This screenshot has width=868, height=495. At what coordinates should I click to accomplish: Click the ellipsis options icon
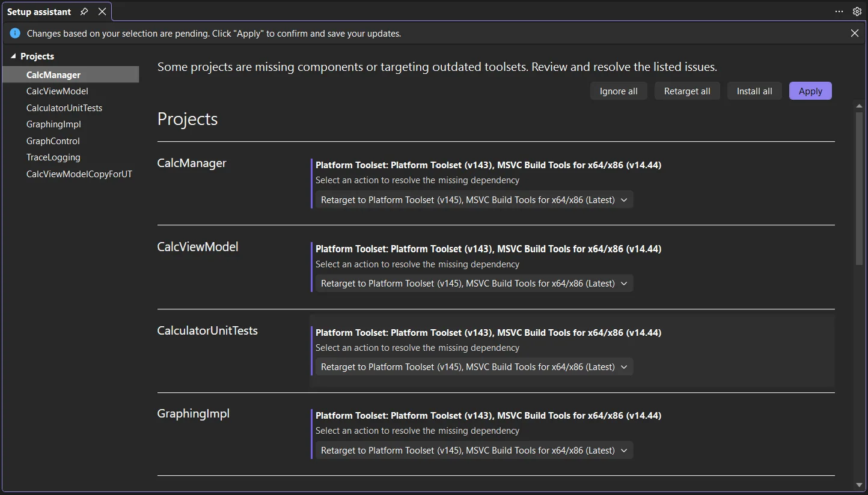click(x=839, y=11)
